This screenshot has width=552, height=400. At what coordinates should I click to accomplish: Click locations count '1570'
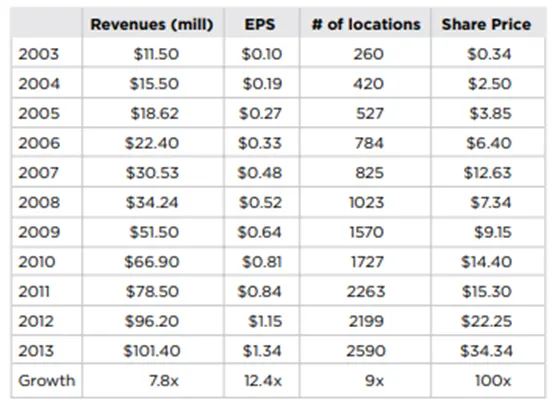(x=366, y=232)
